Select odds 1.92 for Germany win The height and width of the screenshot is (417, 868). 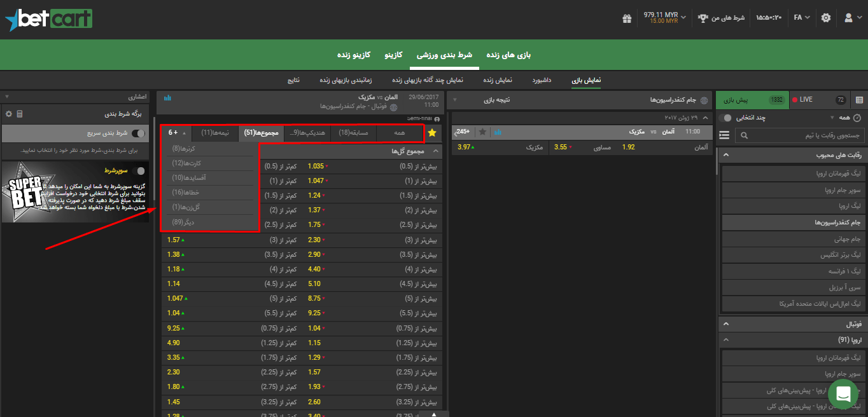click(x=628, y=147)
